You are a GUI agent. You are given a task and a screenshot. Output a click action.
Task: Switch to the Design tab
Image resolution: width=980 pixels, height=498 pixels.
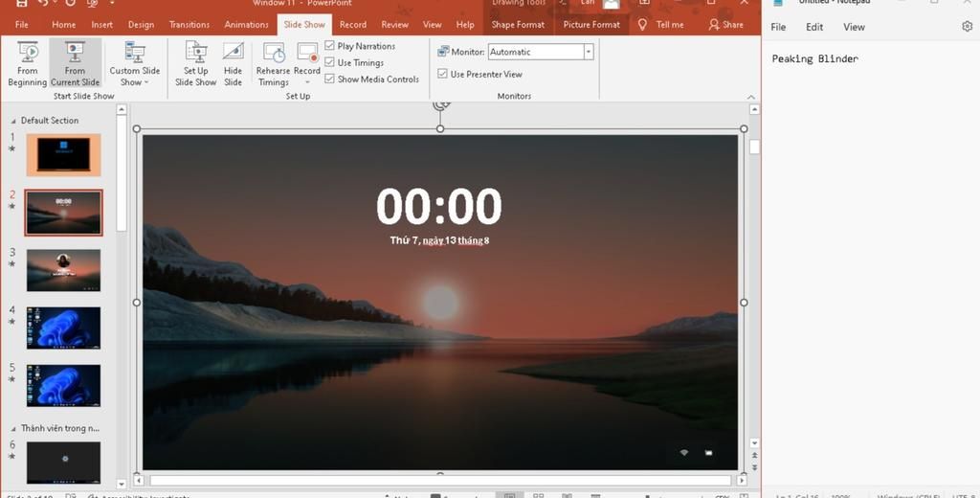pyautogui.click(x=141, y=24)
